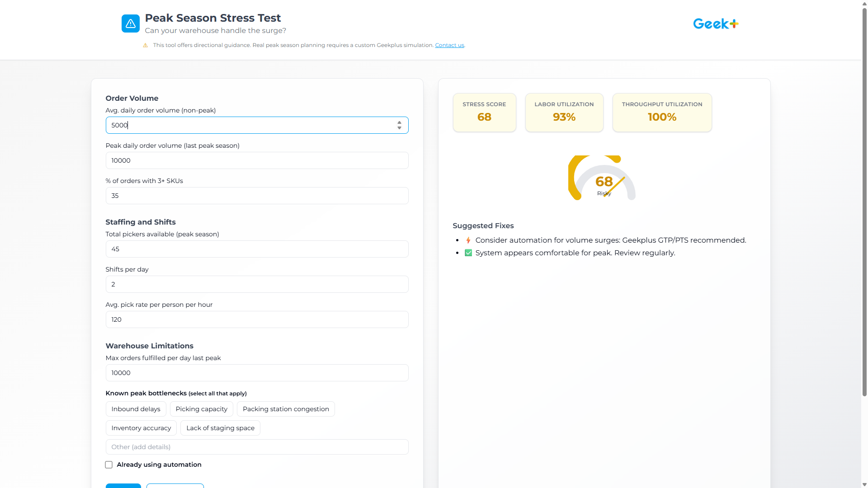Click the blue warning triangle app icon

pyautogui.click(x=130, y=23)
